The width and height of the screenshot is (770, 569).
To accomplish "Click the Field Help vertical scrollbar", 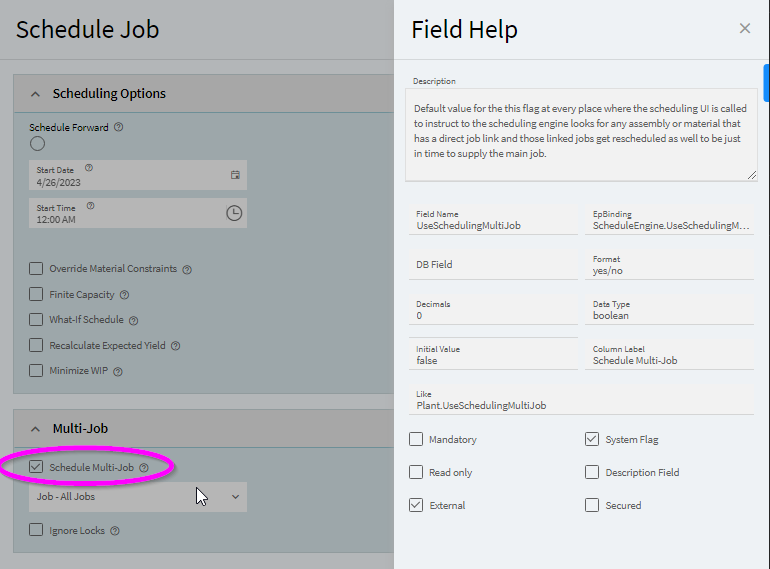I will coord(766,83).
